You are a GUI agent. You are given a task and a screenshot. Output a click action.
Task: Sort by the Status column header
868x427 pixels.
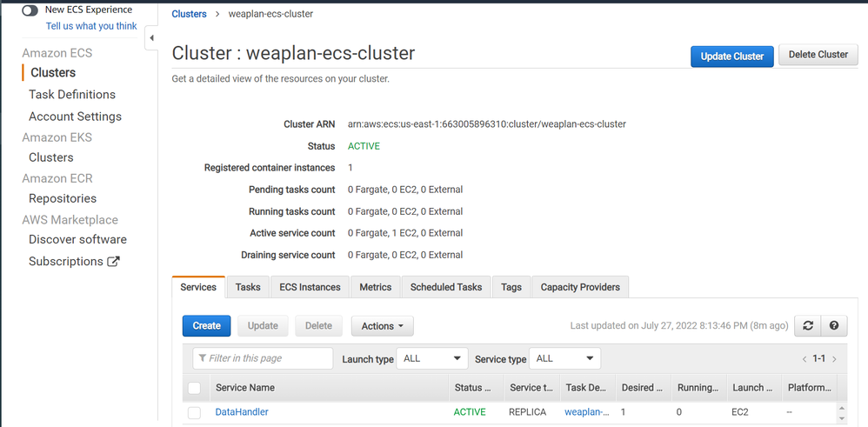pos(476,388)
